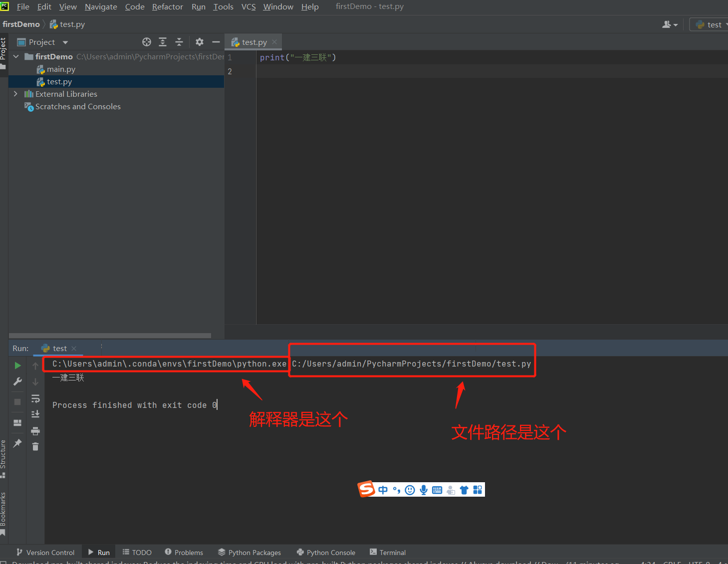Print the console output

(35, 431)
